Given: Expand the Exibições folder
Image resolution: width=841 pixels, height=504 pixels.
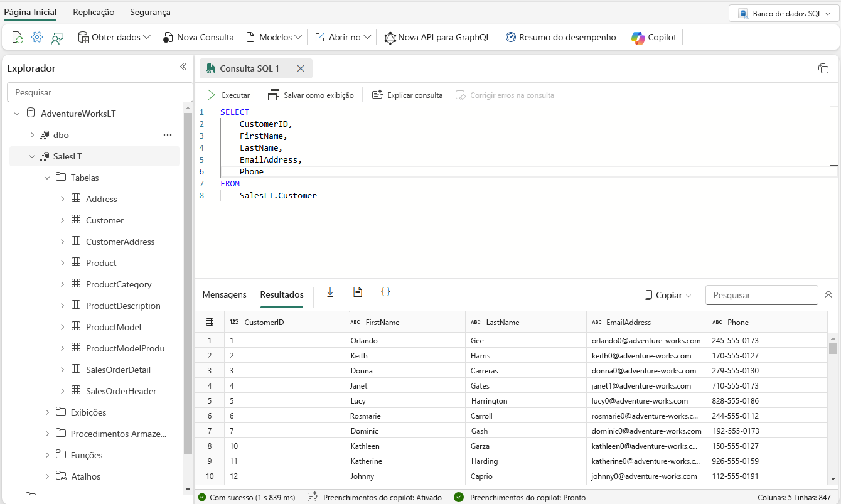Looking at the screenshot, I should (47, 412).
